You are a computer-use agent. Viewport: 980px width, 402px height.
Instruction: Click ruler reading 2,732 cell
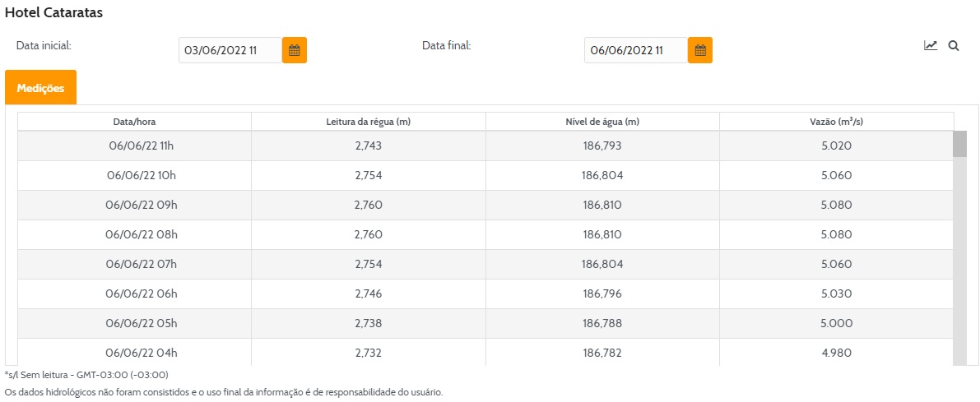coord(368,353)
